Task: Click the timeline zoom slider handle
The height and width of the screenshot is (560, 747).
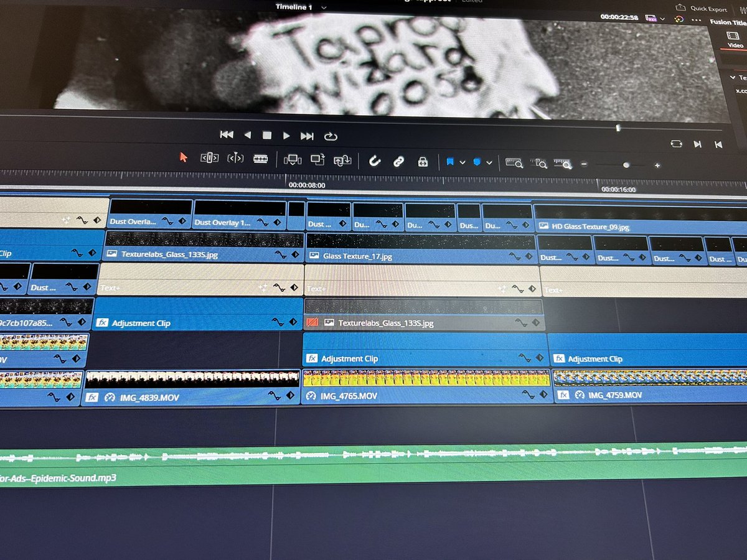Action: (x=626, y=165)
